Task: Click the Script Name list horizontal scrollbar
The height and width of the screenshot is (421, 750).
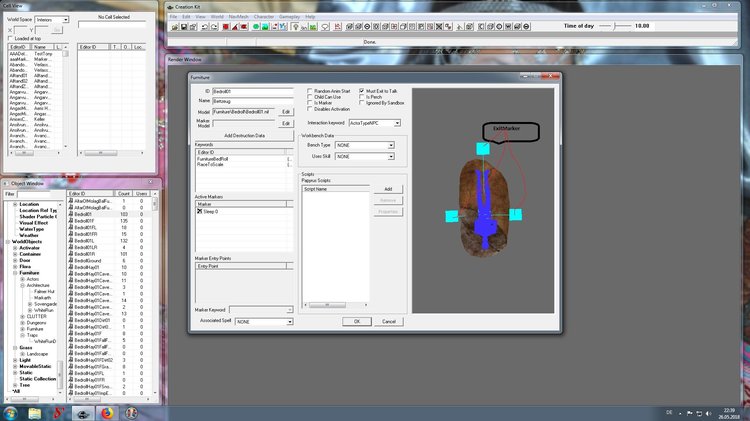Action: [336, 305]
